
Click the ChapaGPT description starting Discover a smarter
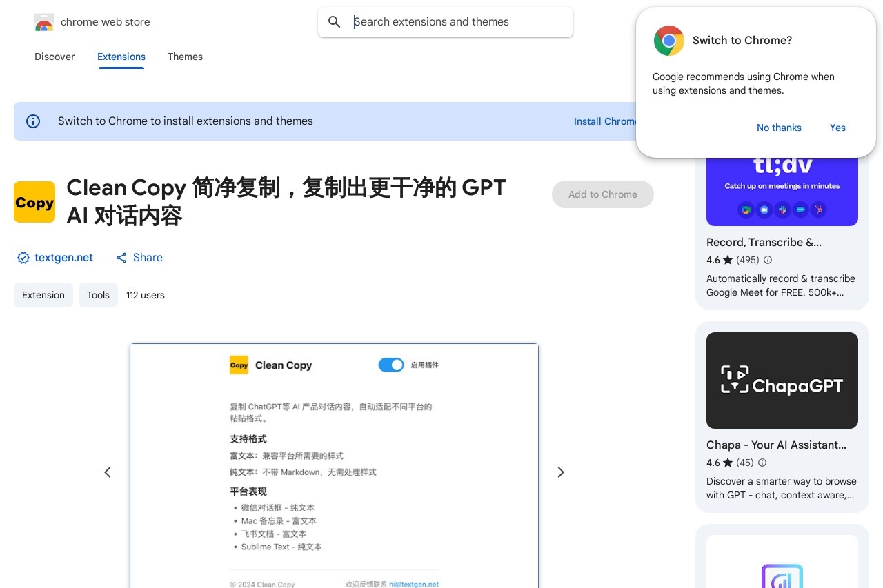(782, 488)
